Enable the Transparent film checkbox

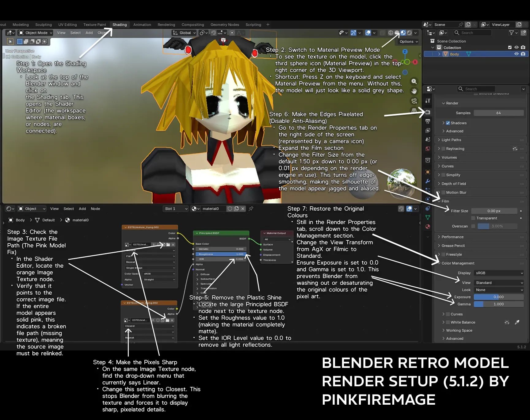coord(473,218)
